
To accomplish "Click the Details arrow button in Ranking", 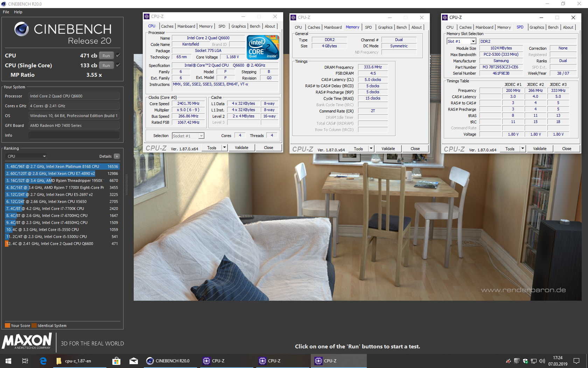I will pyautogui.click(x=117, y=156).
